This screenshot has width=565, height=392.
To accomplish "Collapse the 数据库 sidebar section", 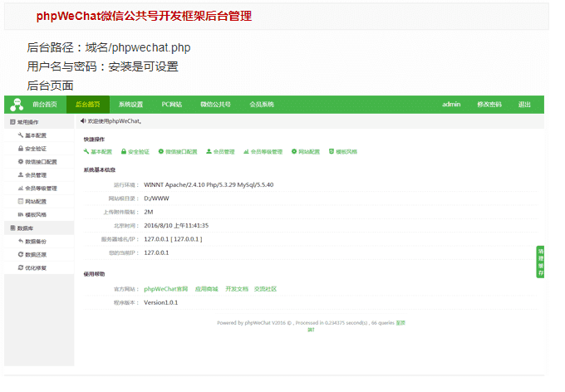I will (39, 228).
